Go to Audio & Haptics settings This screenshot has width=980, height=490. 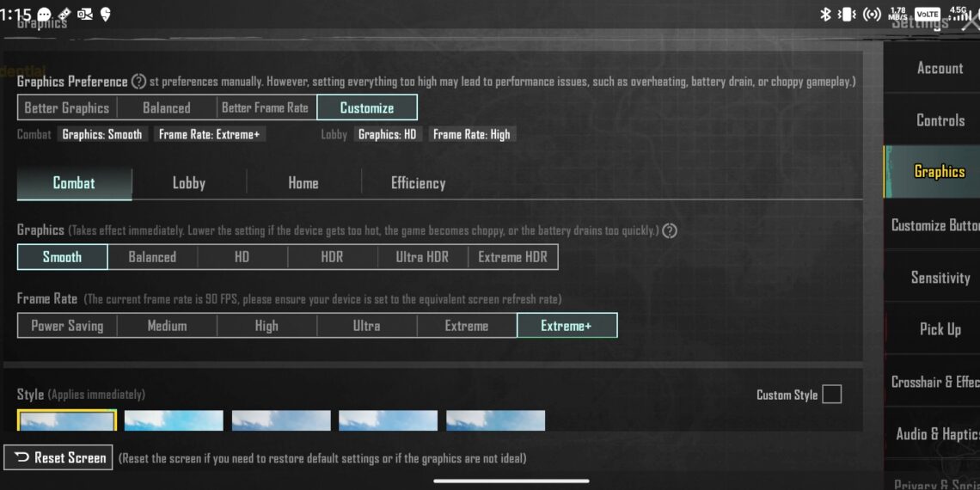pyautogui.click(x=936, y=434)
